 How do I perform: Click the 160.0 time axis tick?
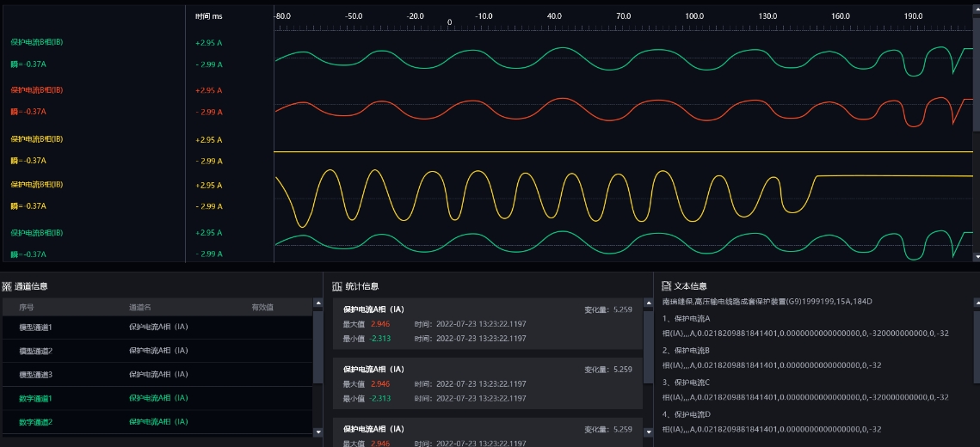(841, 16)
